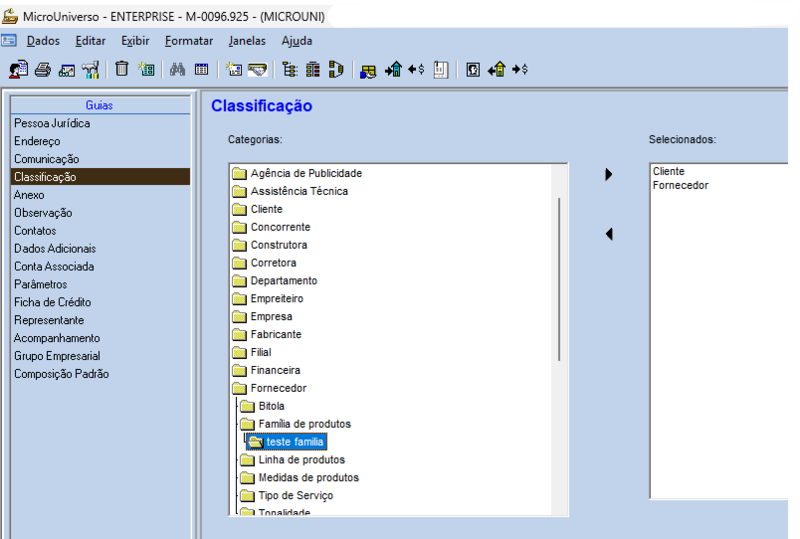
Task: Click the hammer tools toolbar icon
Action: click(91, 69)
